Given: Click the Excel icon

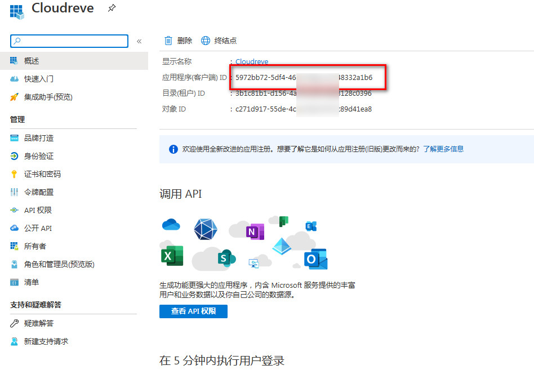Looking at the screenshot, I should coord(172,256).
